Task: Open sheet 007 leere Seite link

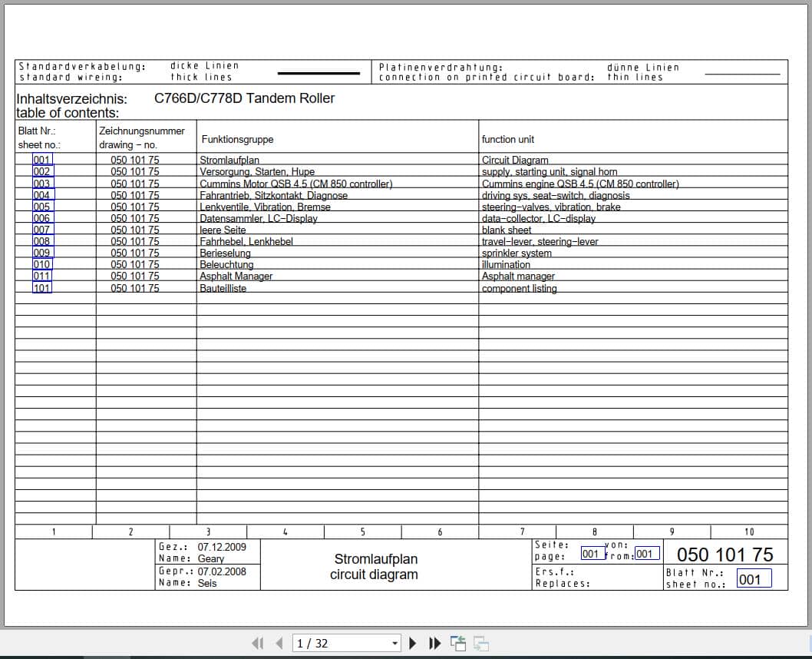Action: pyautogui.click(x=42, y=230)
